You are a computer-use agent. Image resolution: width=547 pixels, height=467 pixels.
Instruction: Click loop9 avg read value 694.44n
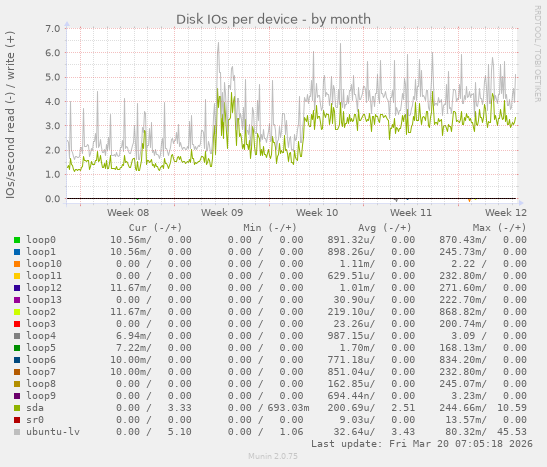click(351, 396)
